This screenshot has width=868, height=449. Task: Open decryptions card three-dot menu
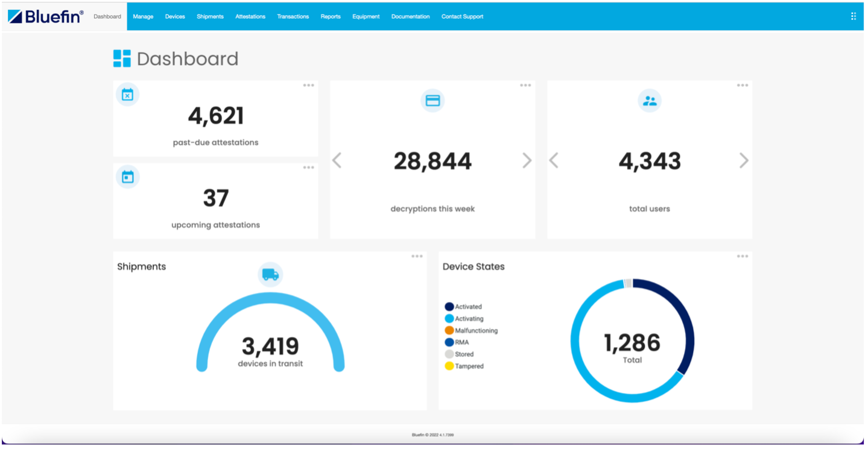525,85
